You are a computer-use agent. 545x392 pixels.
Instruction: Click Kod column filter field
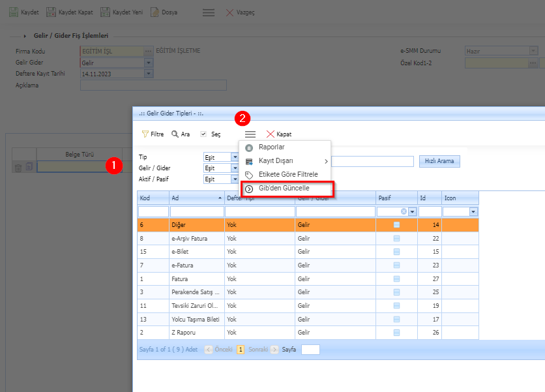pos(153,211)
